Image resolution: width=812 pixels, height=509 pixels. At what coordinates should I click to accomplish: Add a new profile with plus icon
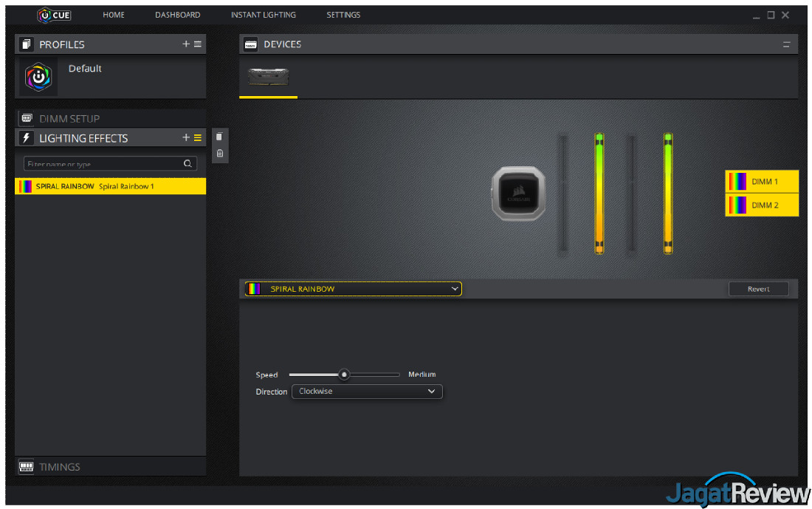[186, 44]
